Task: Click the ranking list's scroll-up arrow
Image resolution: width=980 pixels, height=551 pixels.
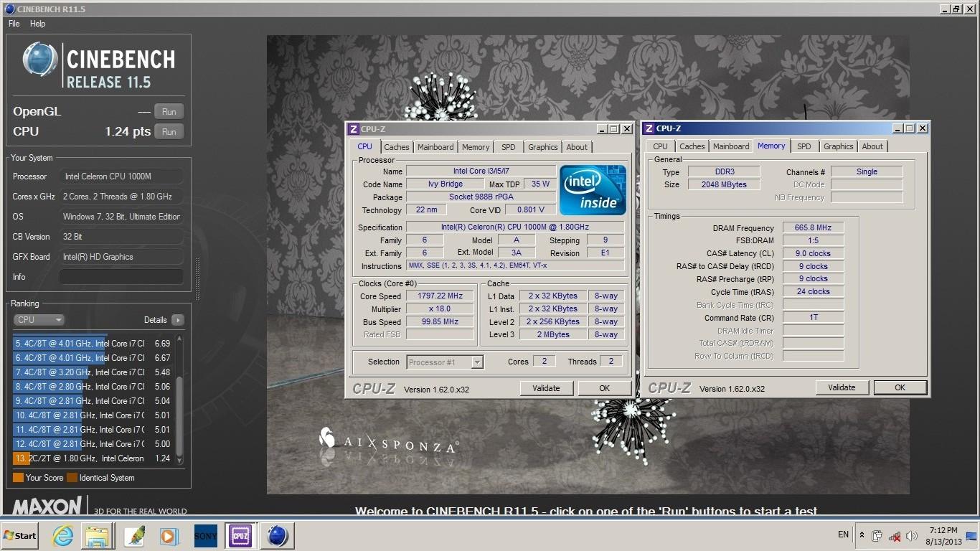Action: coord(179,339)
